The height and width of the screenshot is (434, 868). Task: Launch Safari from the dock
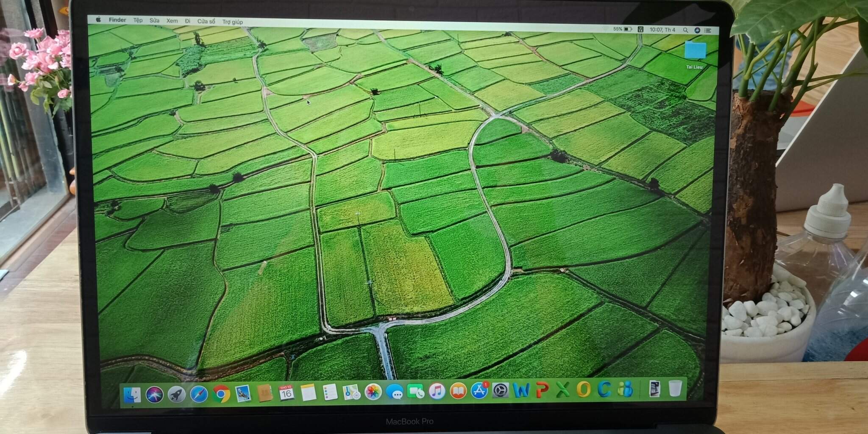[199, 394]
